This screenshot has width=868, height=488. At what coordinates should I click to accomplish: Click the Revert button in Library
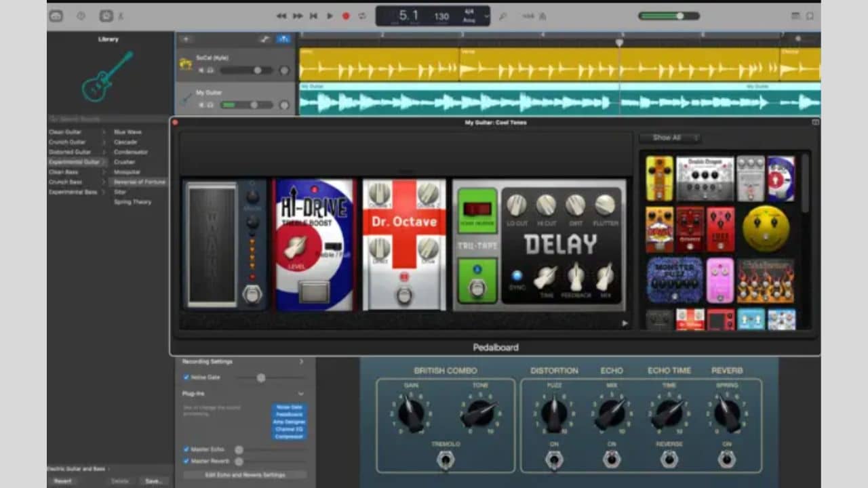click(x=62, y=481)
